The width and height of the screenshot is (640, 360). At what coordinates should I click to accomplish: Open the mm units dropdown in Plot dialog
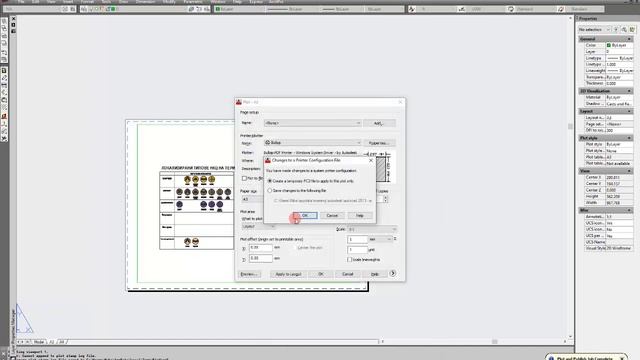point(380,240)
